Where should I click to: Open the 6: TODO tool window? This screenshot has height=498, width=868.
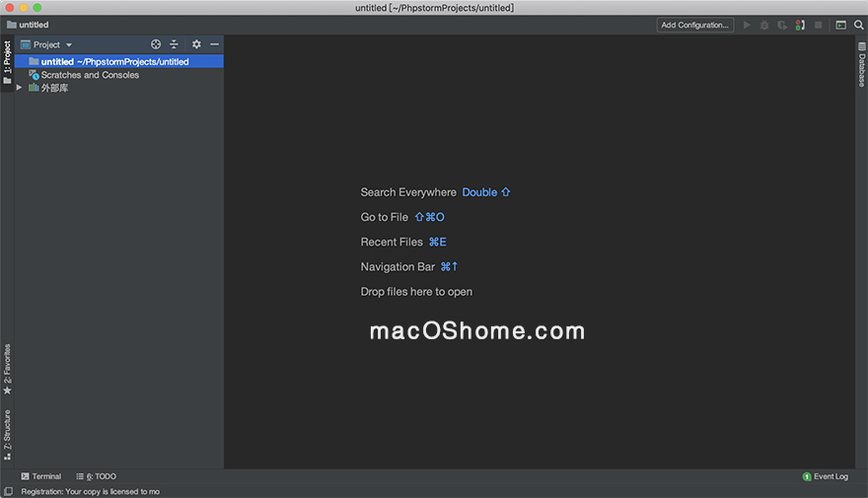coord(97,476)
